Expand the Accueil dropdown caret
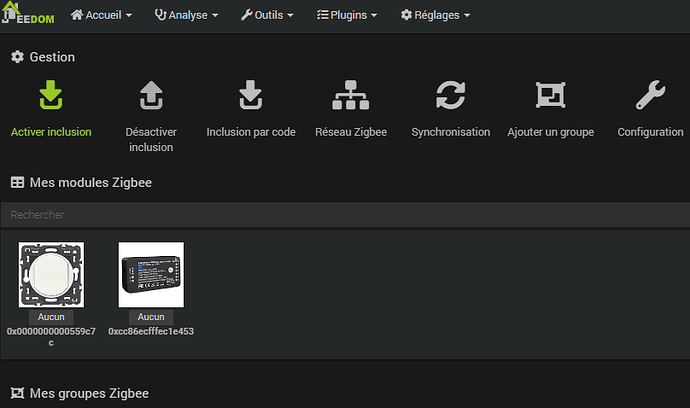The width and height of the screenshot is (690, 408). 129,15
